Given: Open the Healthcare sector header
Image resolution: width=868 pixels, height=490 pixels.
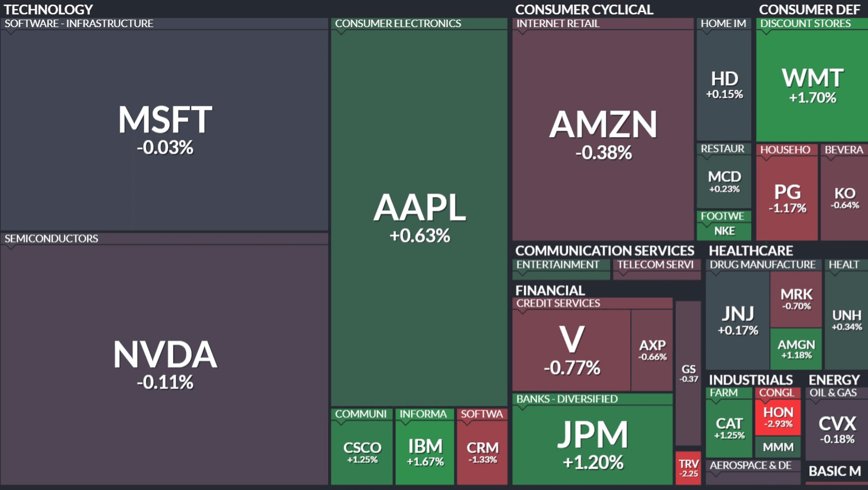Looking at the screenshot, I should pos(751,250).
